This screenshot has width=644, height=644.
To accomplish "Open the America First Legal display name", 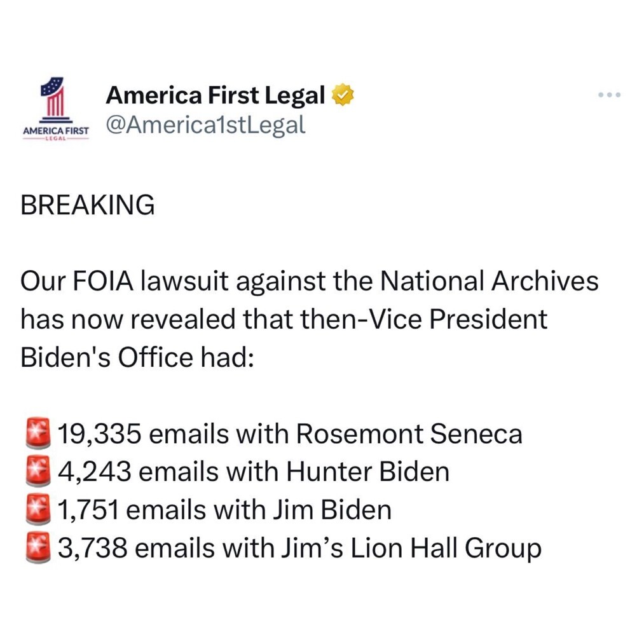I will (x=216, y=95).
